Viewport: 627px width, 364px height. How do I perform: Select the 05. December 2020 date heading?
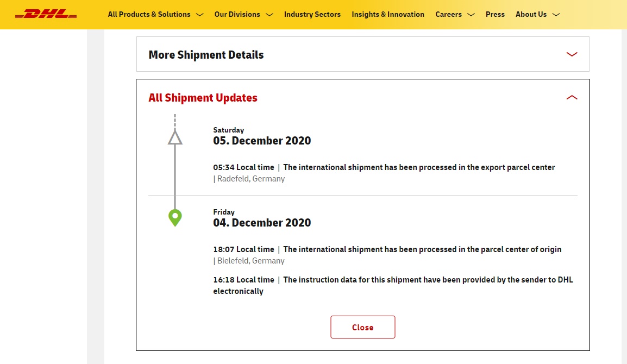(262, 141)
